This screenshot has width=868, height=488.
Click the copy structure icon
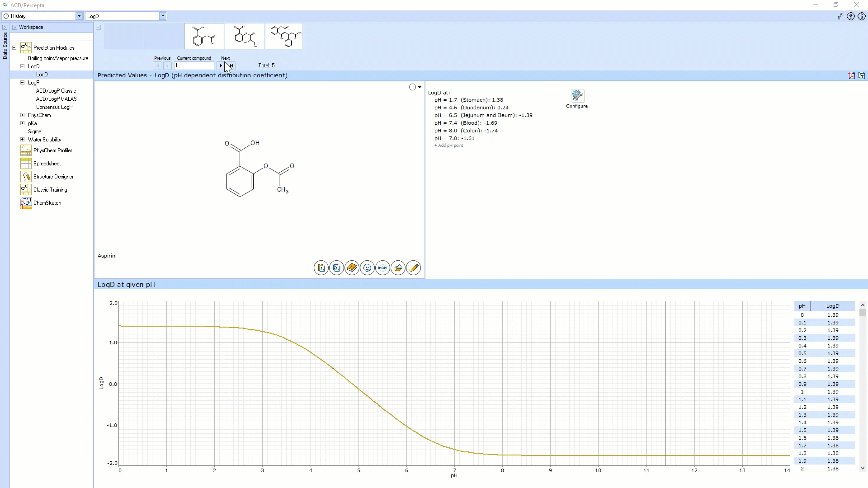pyautogui.click(x=336, y=268)
